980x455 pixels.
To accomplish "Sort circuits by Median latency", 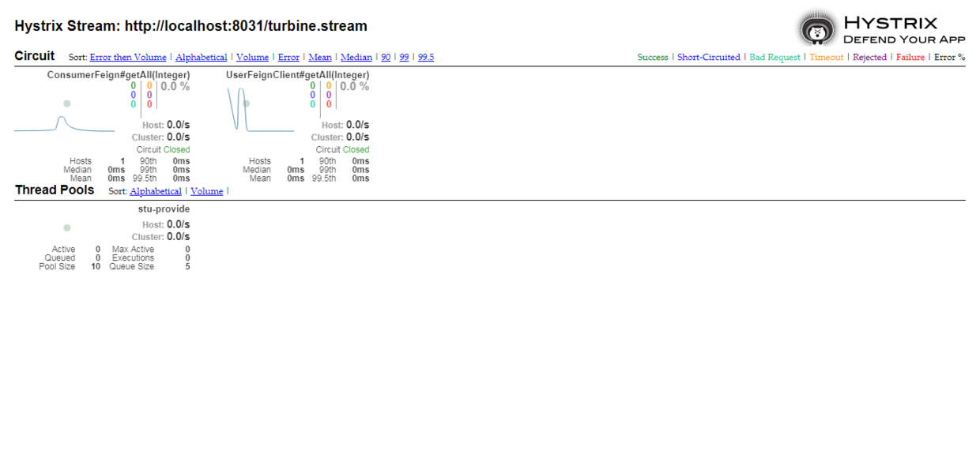I will (356, 58).
